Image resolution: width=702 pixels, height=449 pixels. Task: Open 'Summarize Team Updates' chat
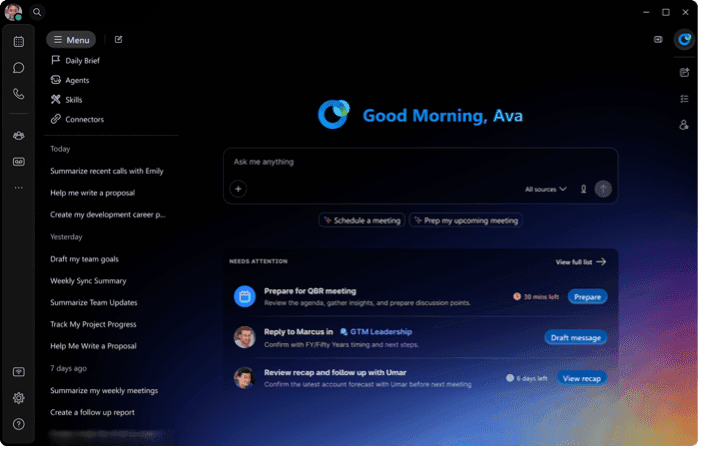94,303
